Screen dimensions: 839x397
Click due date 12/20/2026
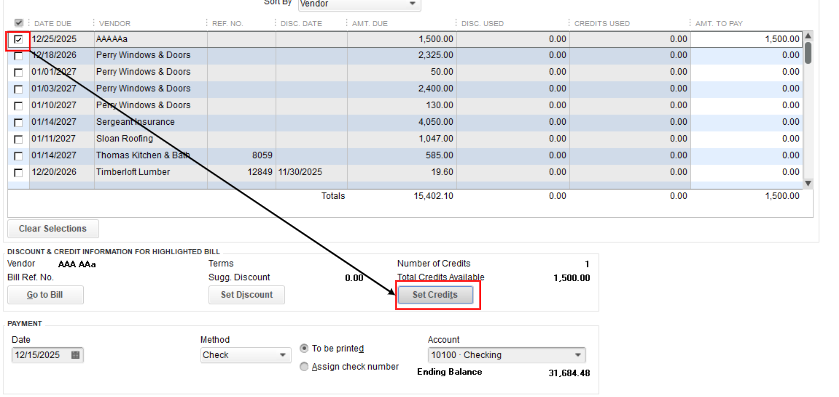click(54, 172)
